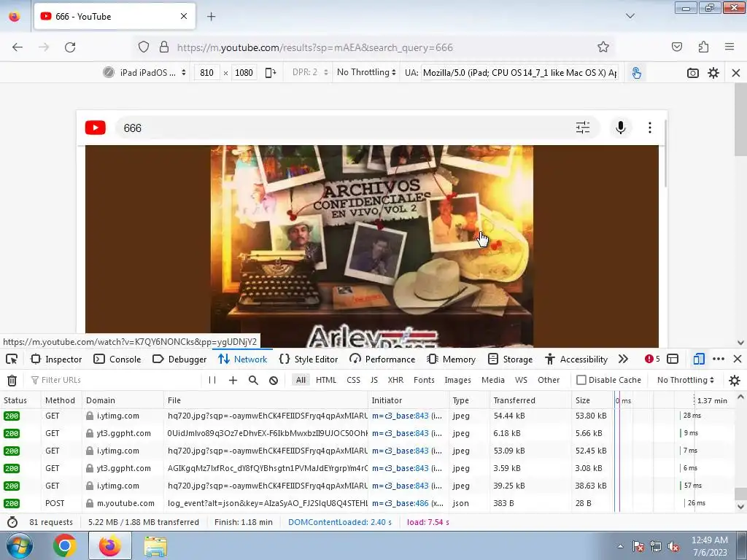This screenshot has width=747, height=560.
Task: Open the Extensions puzzle icon
Action: coord(703,47)
